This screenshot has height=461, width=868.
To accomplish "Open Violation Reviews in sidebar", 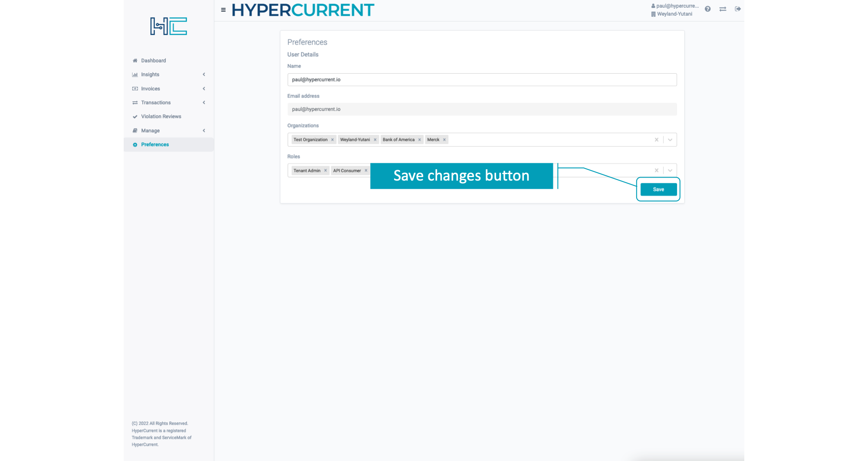I will pos(161,117).
